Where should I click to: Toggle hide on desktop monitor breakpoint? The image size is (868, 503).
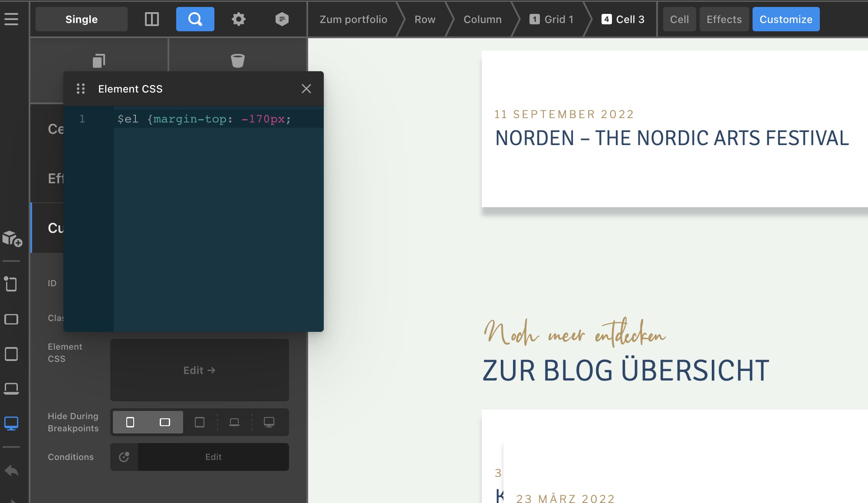tap(269, 422)
